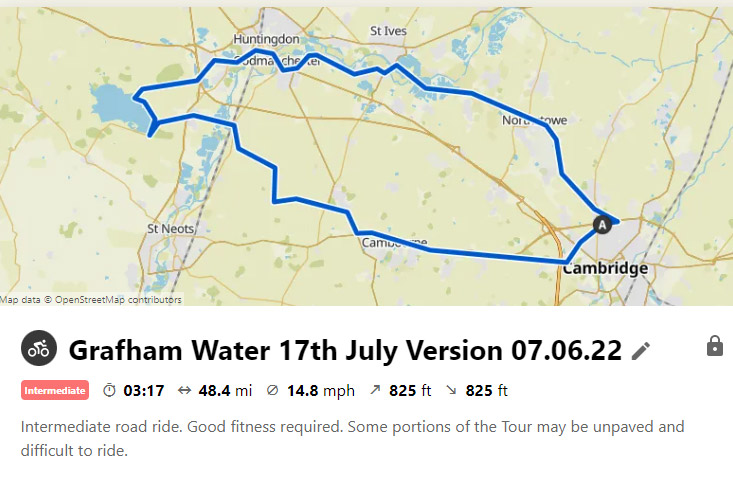Click the St Ives map label
Screen dimensions: 733x481
[388, 31]
